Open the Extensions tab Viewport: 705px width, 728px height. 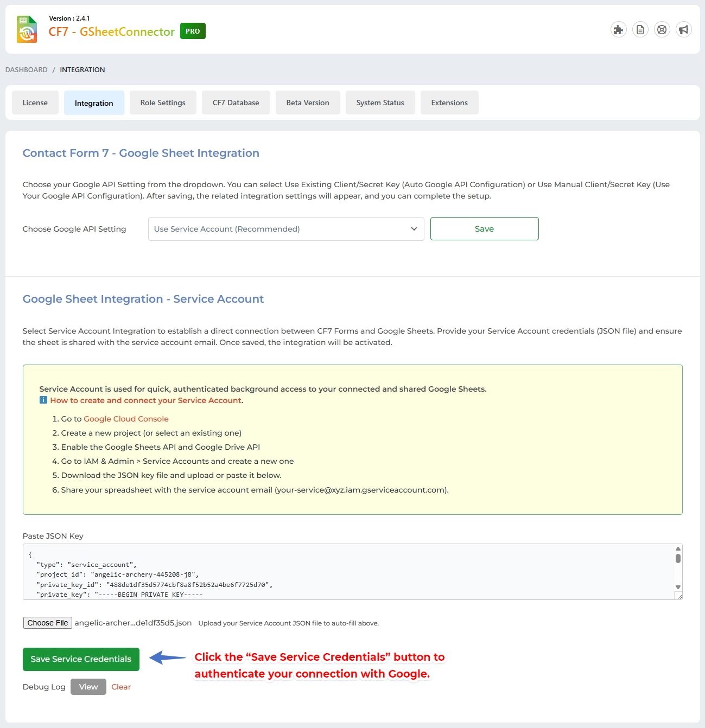[449, 103]
